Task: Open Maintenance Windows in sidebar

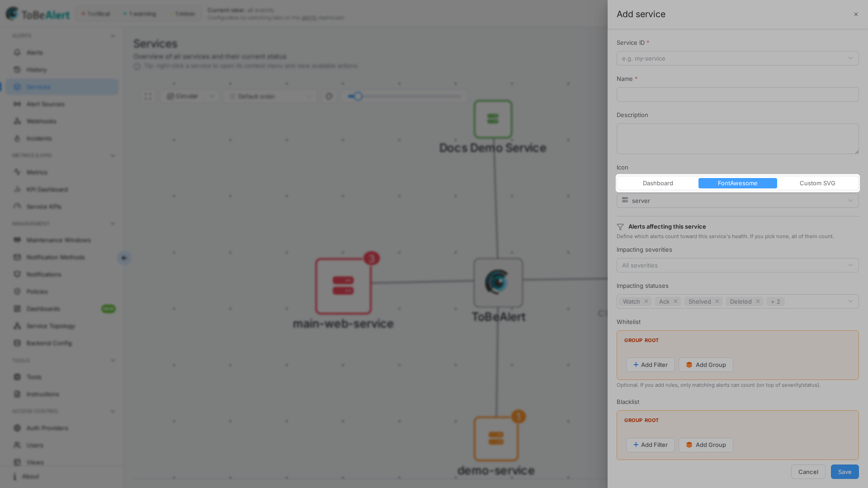Action: pos(62,240)
